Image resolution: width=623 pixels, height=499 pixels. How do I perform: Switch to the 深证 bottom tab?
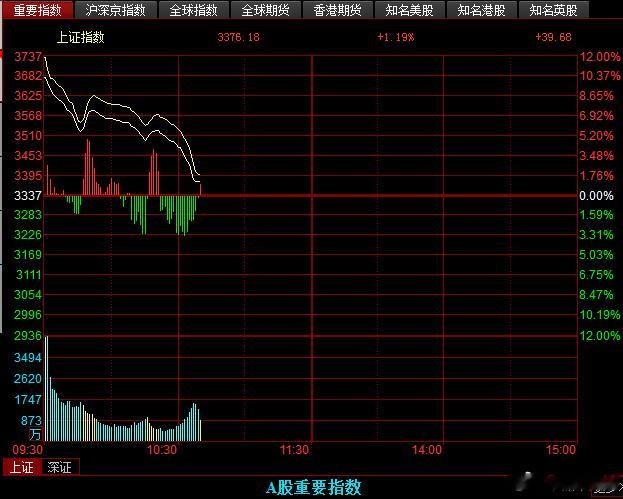60,467
